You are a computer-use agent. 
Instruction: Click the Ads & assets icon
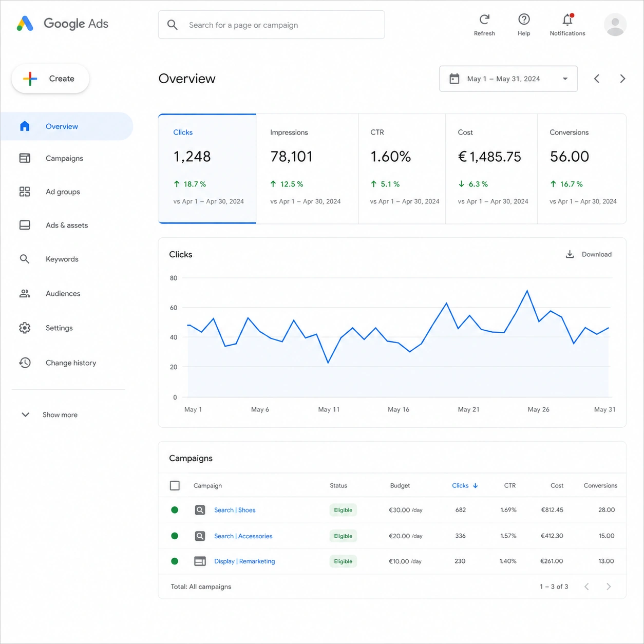click(25, 225)
